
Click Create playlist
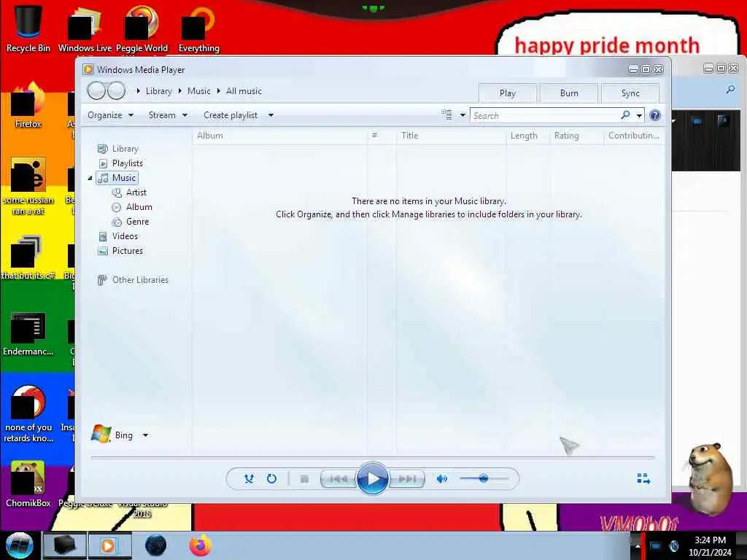[231, 115]
